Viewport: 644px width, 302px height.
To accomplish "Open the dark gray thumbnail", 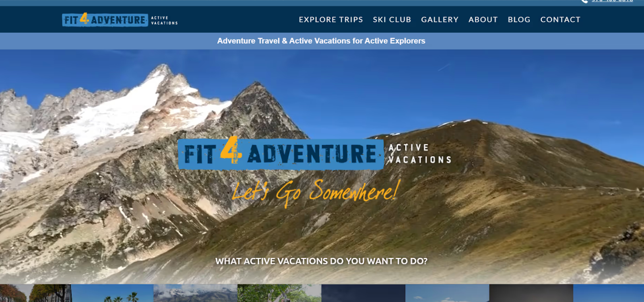I will [531, 293].
